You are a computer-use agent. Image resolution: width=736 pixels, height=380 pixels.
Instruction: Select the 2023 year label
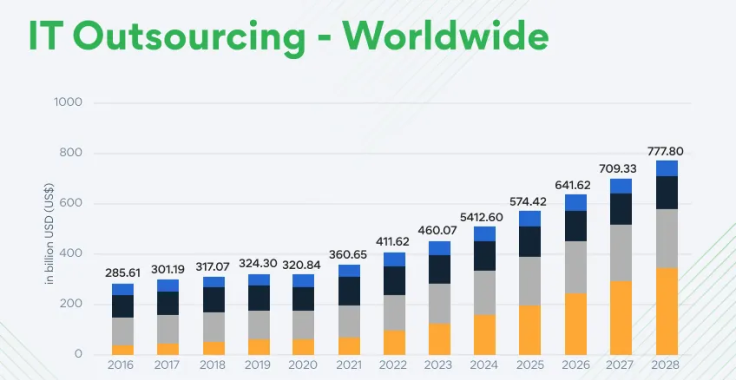[439, 365]
